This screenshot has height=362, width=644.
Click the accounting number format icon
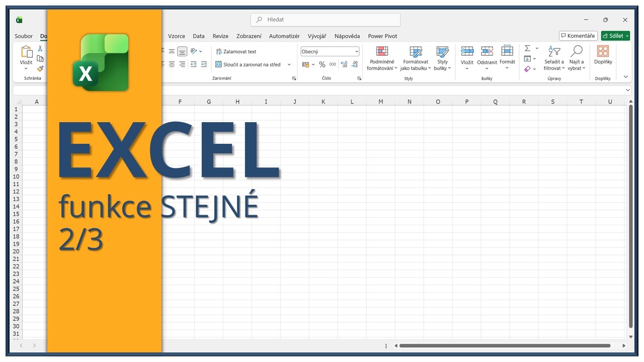(x=305, y=64)
